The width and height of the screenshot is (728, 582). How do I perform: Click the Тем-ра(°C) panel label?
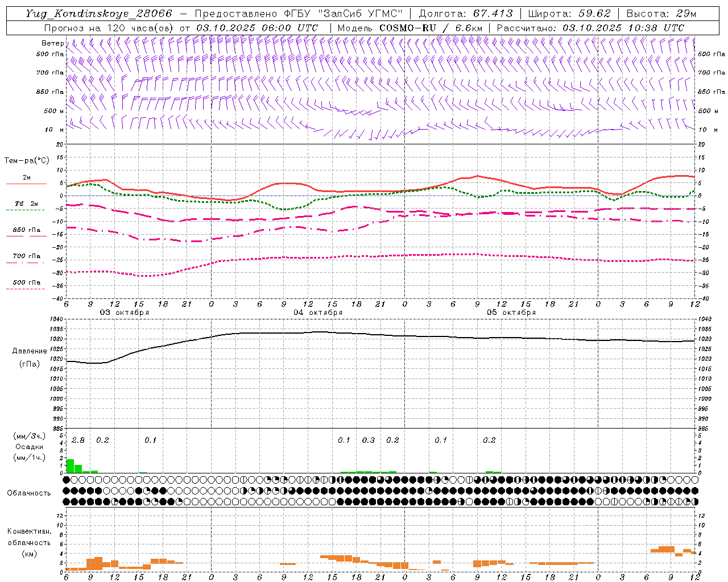pos(27,161)
